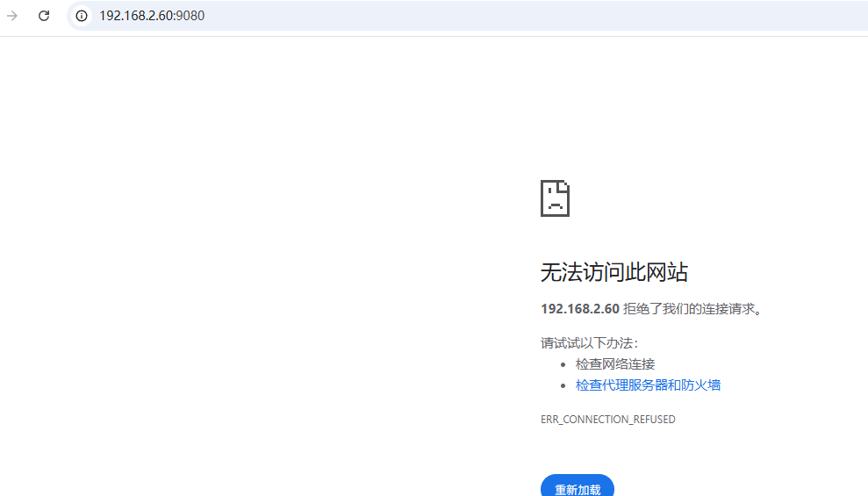Screen dimensions: 868x496
Task: Click the browser forward arrow
Action: [12, 16]
